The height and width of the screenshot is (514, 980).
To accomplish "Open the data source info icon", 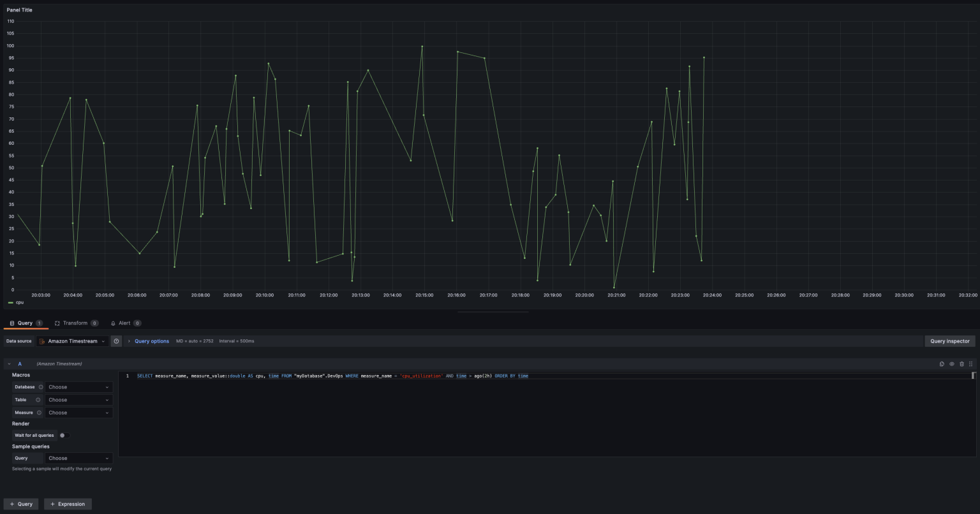I will pos(117,341).
